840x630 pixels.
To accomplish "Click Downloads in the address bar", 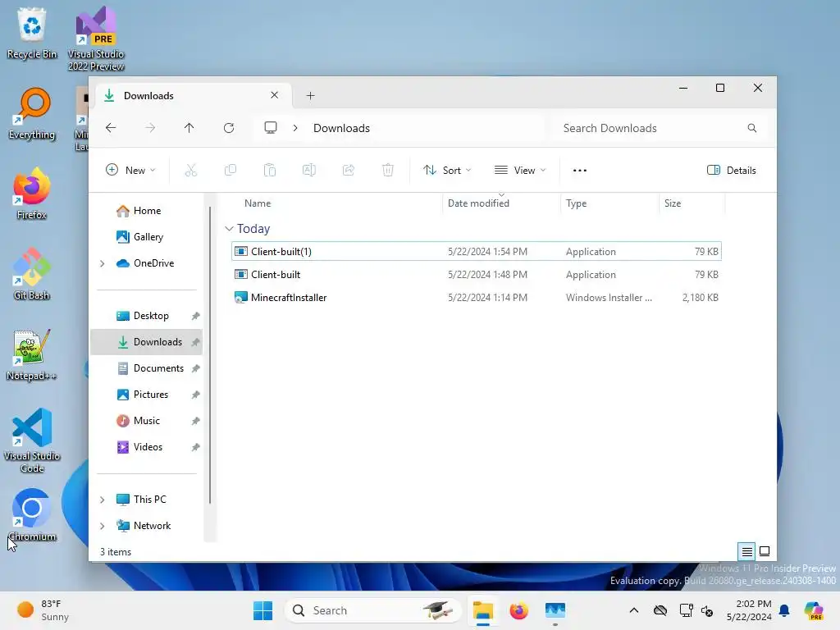I will [x=341, y=128].
